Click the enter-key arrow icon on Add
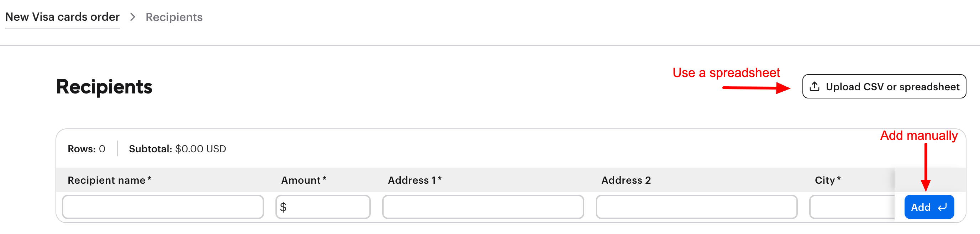This screenshot has width=980, height=234. pyautogui.click(x=942, y=207)
